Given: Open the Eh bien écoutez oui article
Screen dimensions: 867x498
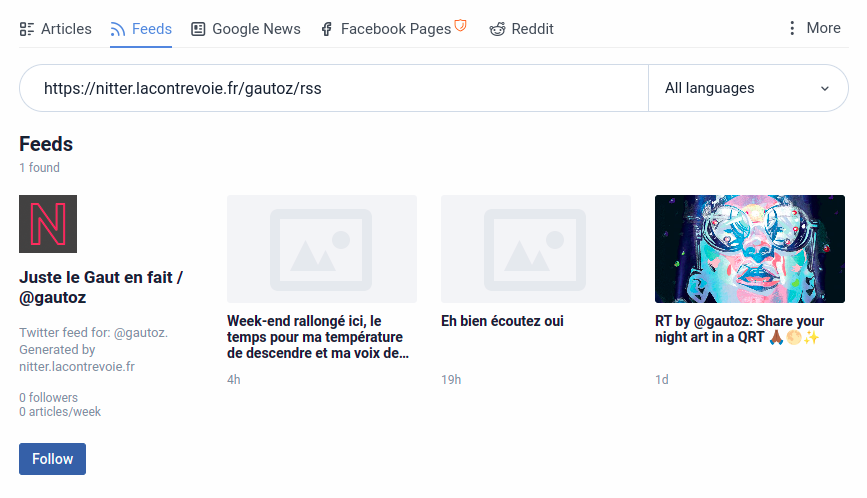Looking at the screenshot, I should click(502, 321).
